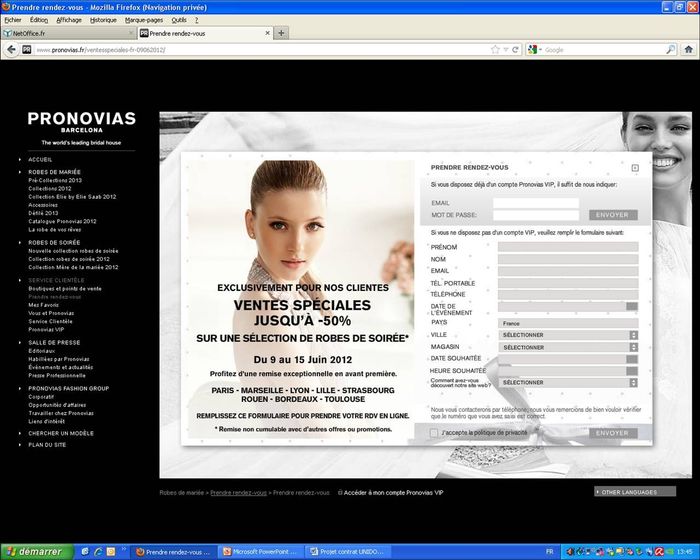Open the Google search engine selector
The image size is (700, 560).
[534, 50]
